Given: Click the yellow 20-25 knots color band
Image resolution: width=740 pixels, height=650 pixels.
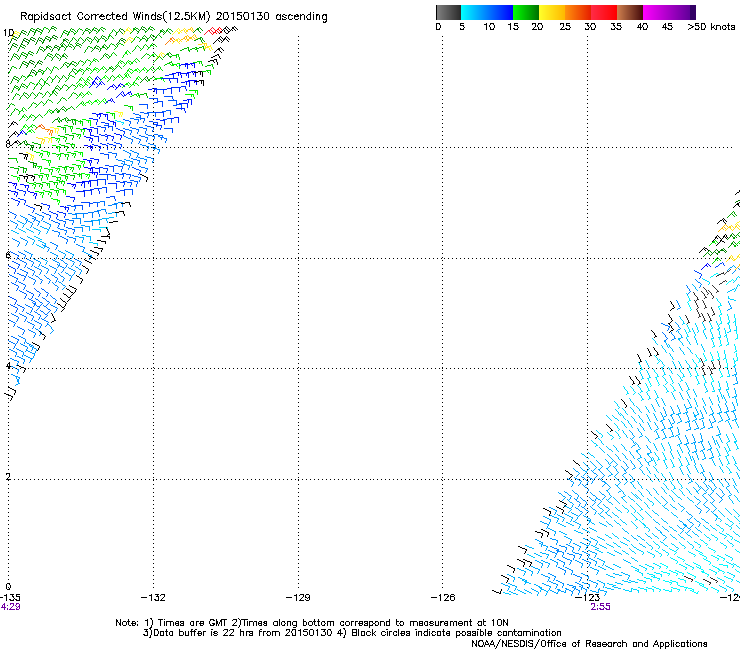Looking at the screenshot, I should (552, 12).
